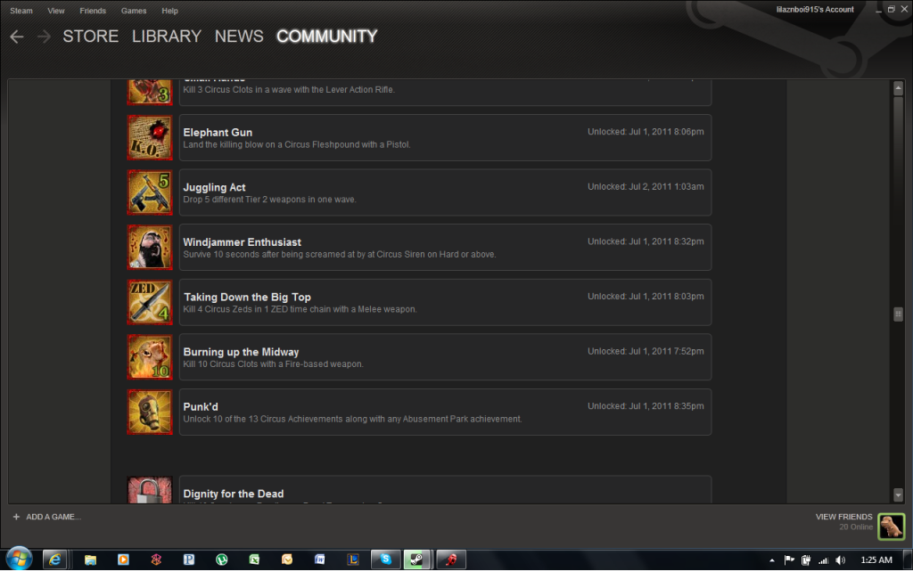Go forward with the right arrow

(44, 37)
